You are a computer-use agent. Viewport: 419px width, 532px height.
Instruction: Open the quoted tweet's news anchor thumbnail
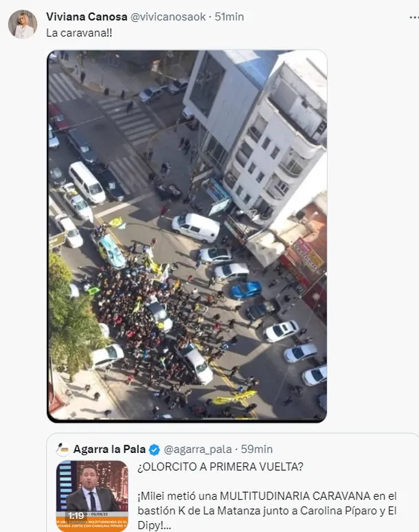(92, 496)
